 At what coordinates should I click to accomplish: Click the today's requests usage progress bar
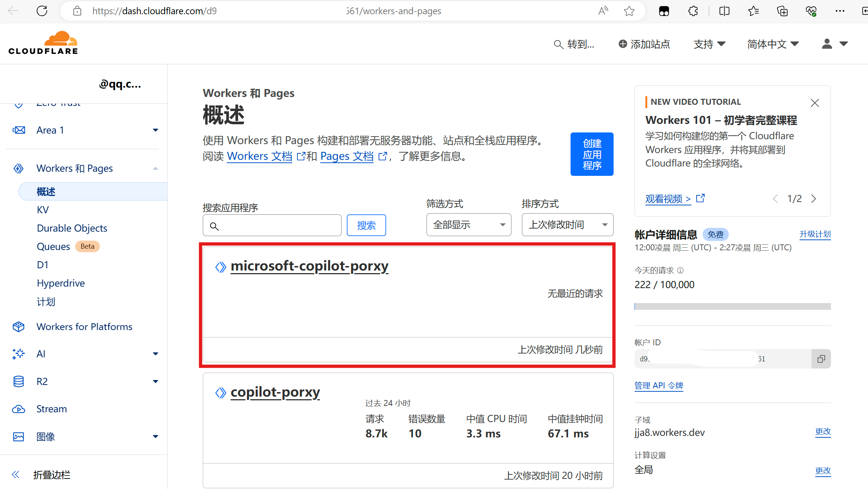pyautogui.click(x=732, y=306)
